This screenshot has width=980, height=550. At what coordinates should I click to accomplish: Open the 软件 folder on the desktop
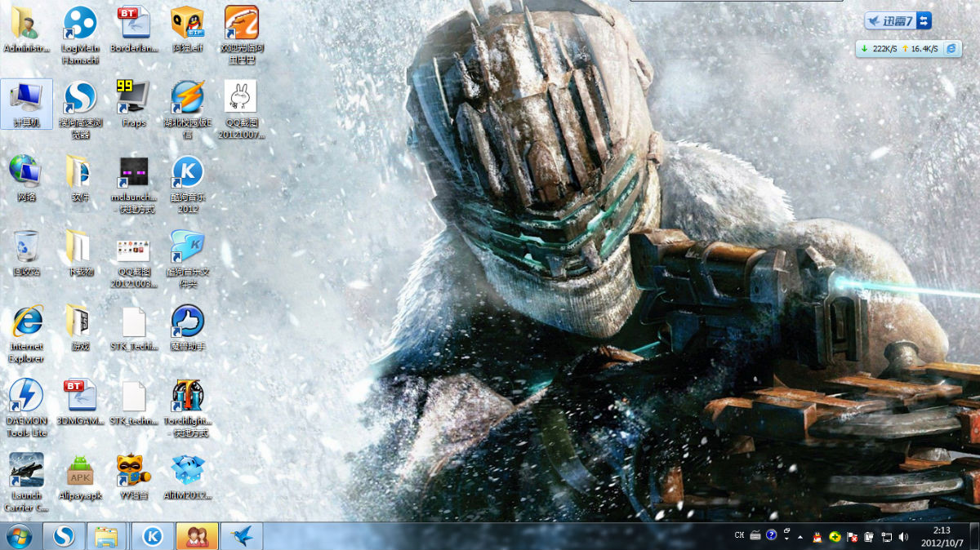[x=80, y=178]
